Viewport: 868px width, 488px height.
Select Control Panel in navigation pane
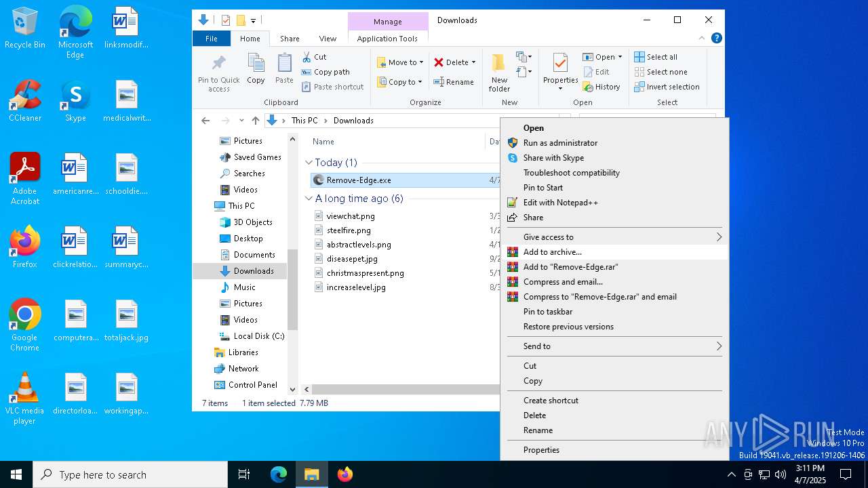point(253,385)
